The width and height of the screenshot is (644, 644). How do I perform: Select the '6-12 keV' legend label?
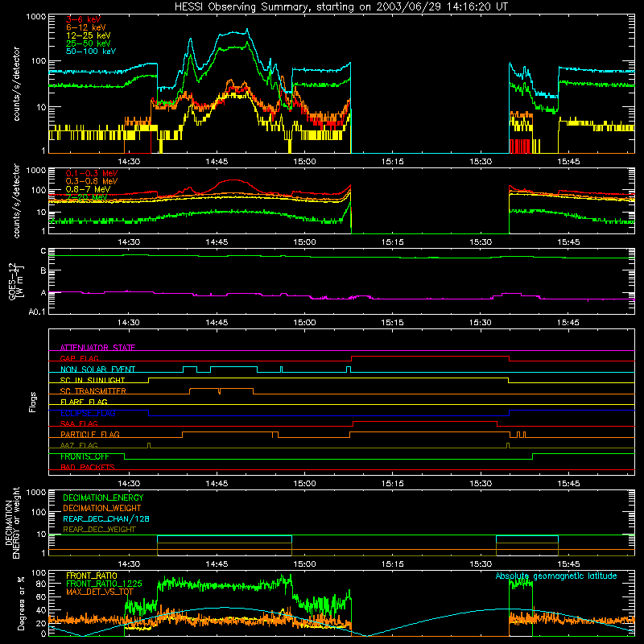86,27
